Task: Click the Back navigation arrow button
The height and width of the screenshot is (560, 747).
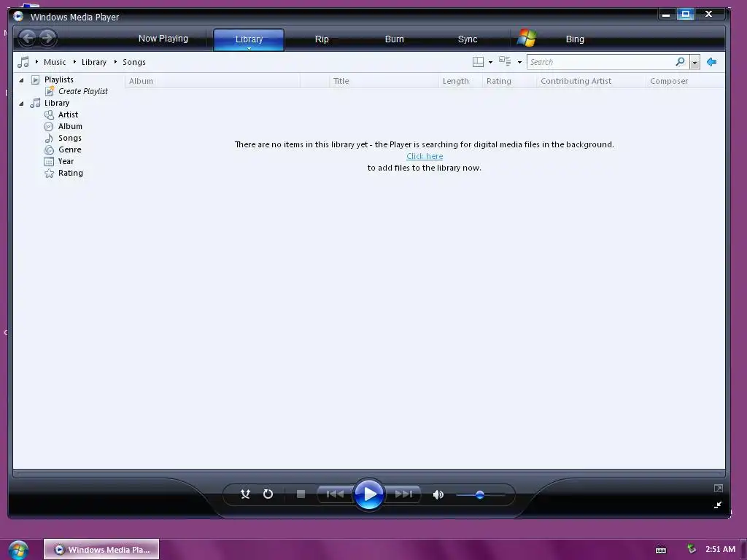Action: (28, 38)
